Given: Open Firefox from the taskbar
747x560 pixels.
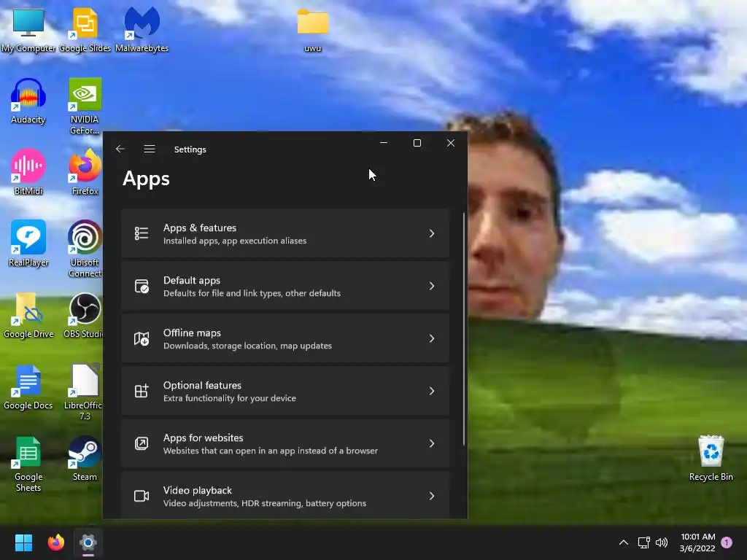Looking at the screenshot, I should pyautogui.click(x=55, y=542).
